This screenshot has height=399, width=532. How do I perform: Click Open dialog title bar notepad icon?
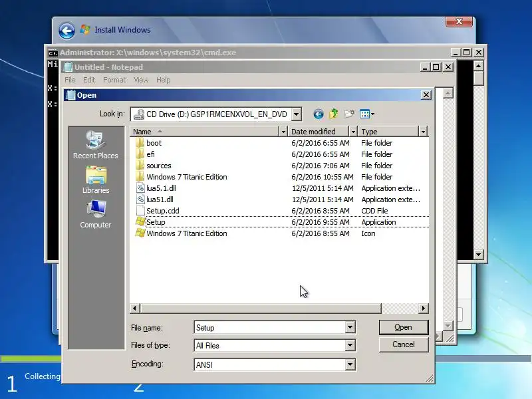tap(70, 95)
